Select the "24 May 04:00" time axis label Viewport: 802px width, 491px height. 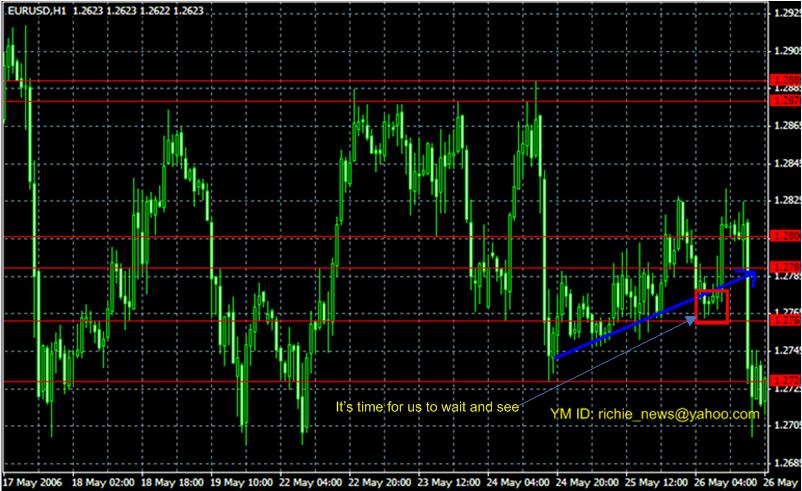point(518,482)
